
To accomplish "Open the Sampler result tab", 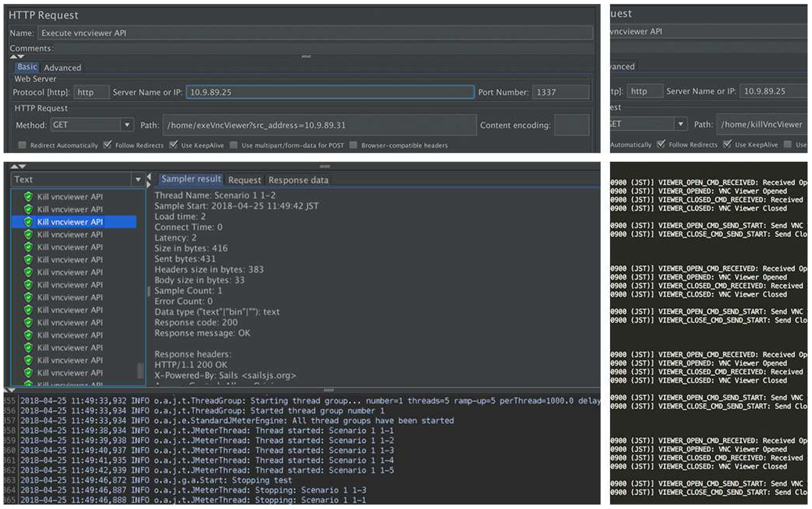I will pyautogui.click(x=191, y=179).
